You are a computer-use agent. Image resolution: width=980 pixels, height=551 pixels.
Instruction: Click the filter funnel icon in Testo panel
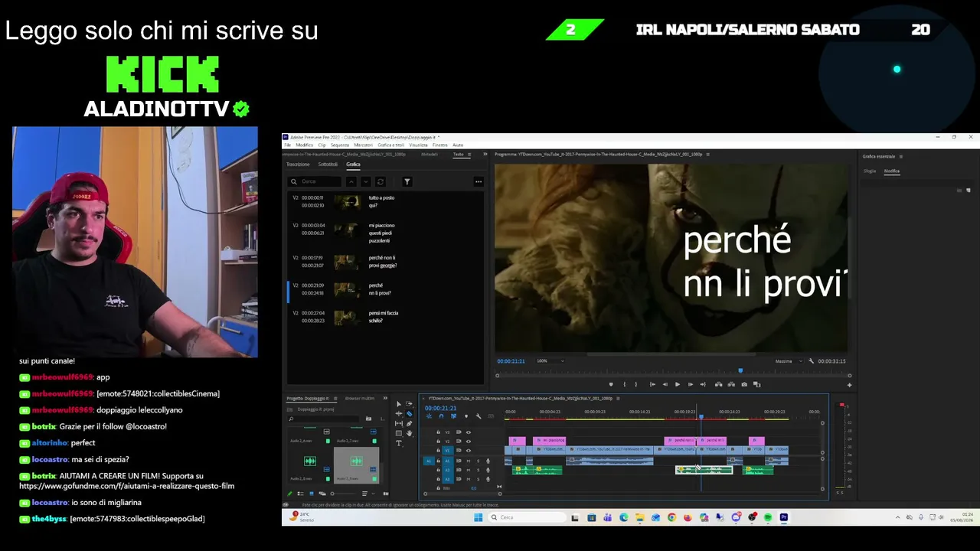click(x=407, y=181)
